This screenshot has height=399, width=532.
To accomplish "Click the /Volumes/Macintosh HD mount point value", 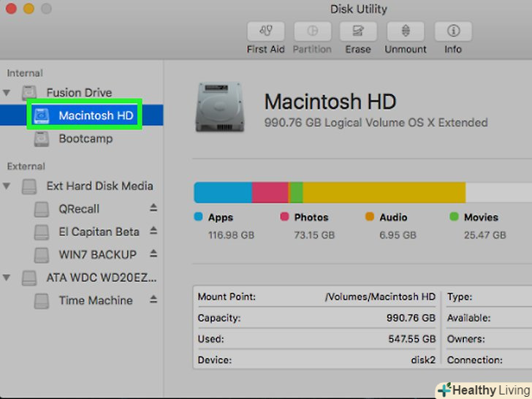I will (x=380, y=297).
